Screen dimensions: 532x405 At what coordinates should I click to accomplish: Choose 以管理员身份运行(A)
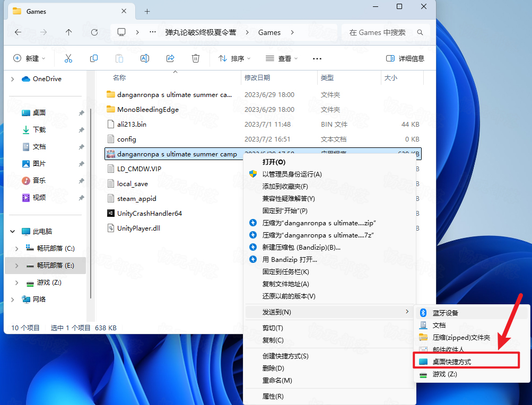330,174
